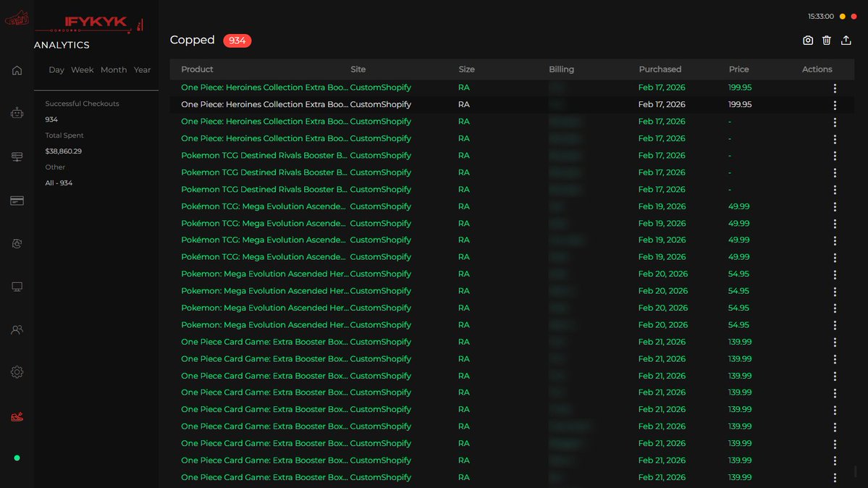Open the server Proxies sidebar icon

tap(17, 157)
